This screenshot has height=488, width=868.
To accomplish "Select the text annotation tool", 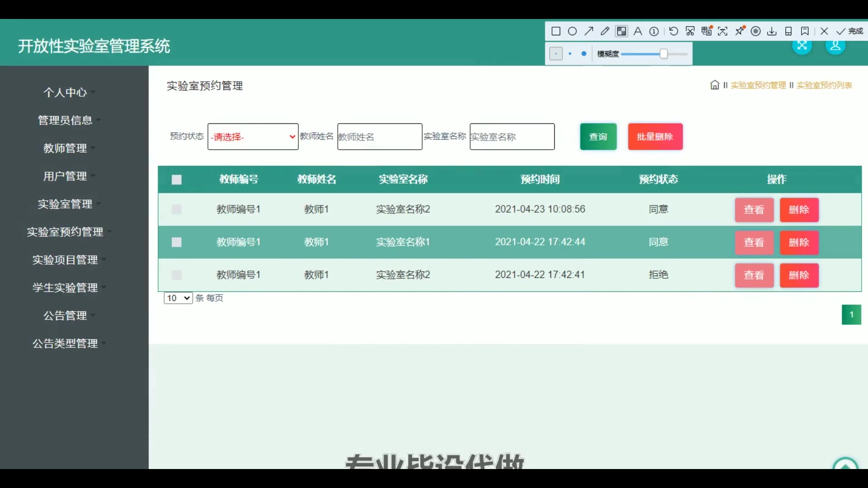I will coord(638,31).
